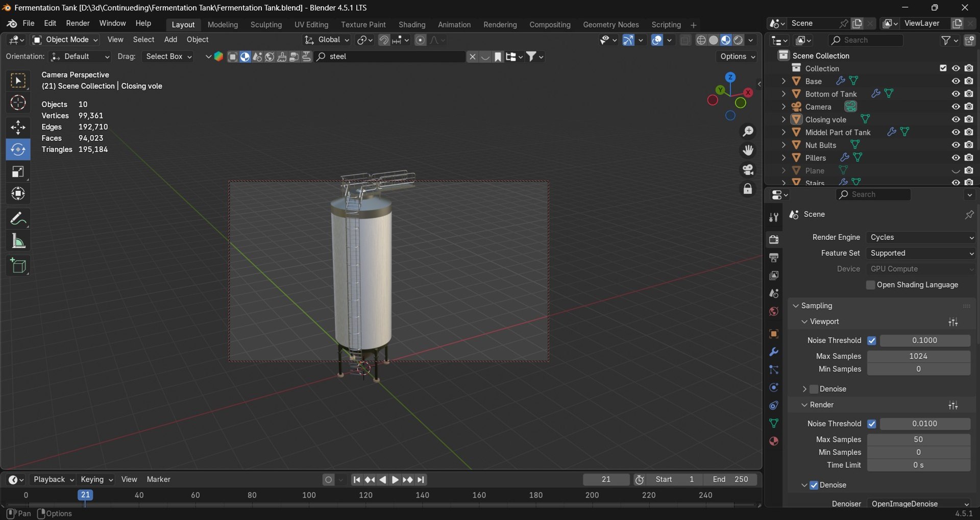The height and width of the screenshot is (520, 980).
Task: Uncheck Collection exclude checkbox
Action: point(943,68)
